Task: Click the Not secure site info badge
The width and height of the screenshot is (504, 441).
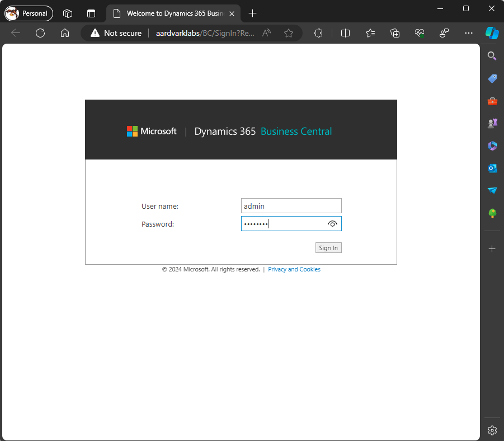Action: click(x=116, y=33)
